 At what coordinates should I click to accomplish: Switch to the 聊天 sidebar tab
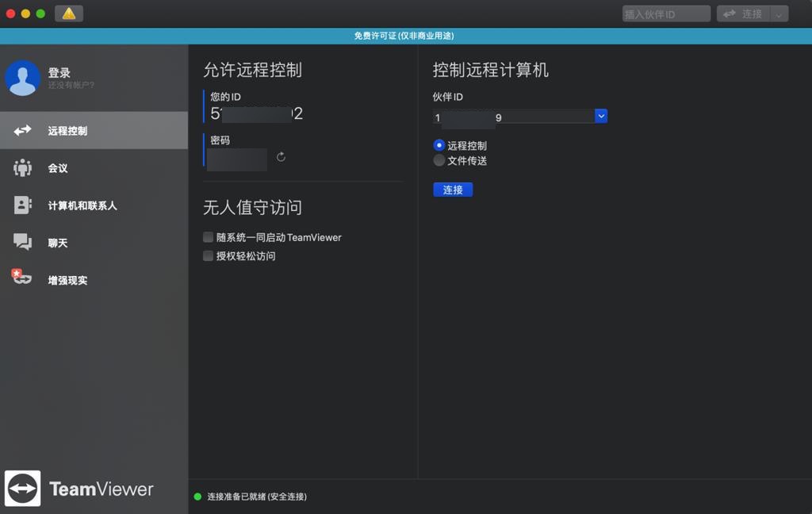click(94, 243)
